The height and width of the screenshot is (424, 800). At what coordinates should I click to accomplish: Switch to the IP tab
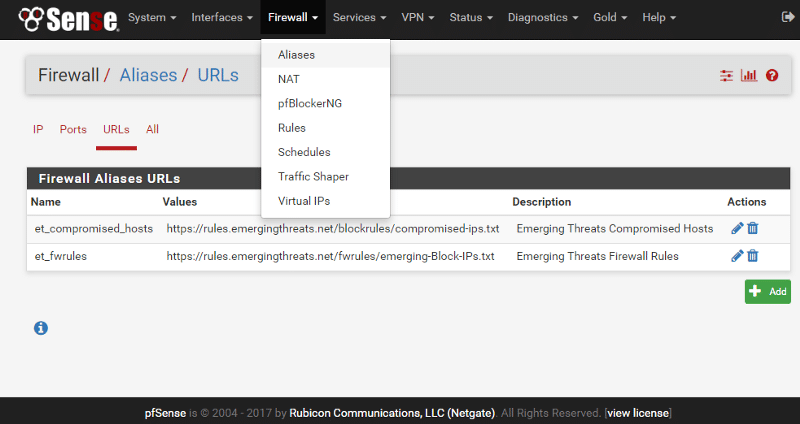point(38,130)
